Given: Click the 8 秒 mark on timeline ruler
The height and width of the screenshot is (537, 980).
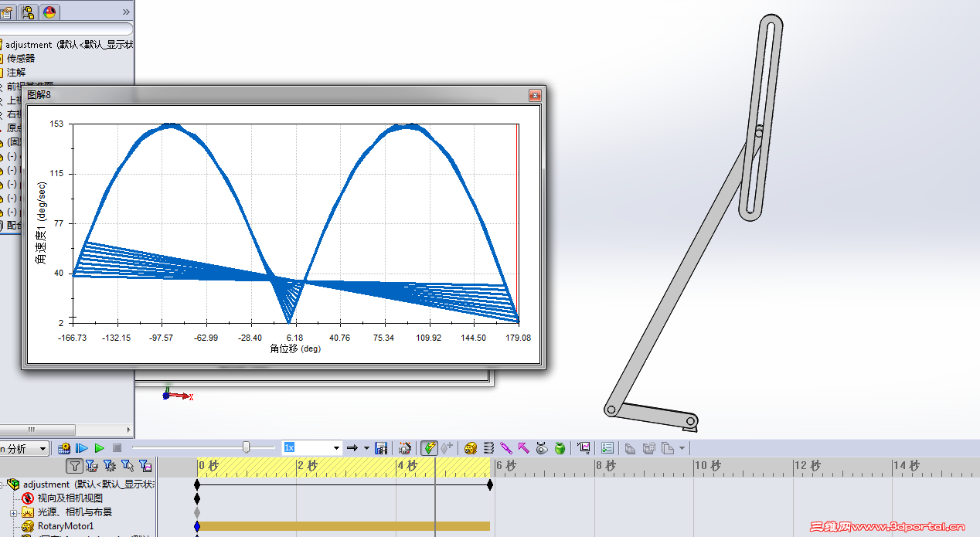Looking at the screenshot, I should tap(605, 466).
